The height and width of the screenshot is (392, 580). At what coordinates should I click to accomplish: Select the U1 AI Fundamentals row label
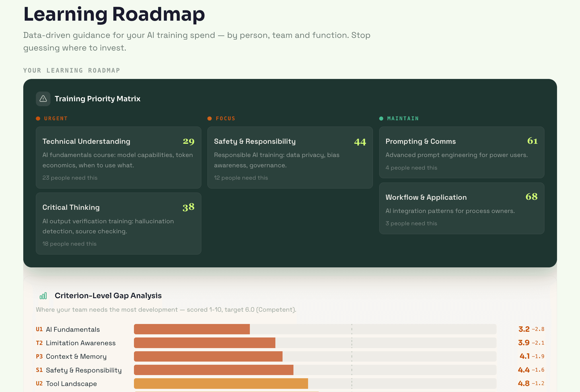[x=68, y=329]
